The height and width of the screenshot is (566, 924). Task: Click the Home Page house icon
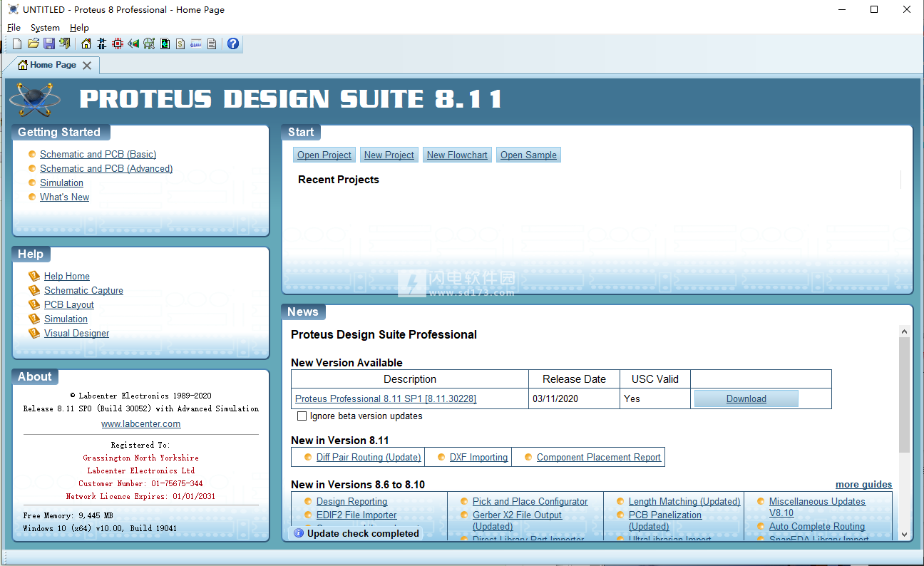pyautogui.click(x=86, y=44)
